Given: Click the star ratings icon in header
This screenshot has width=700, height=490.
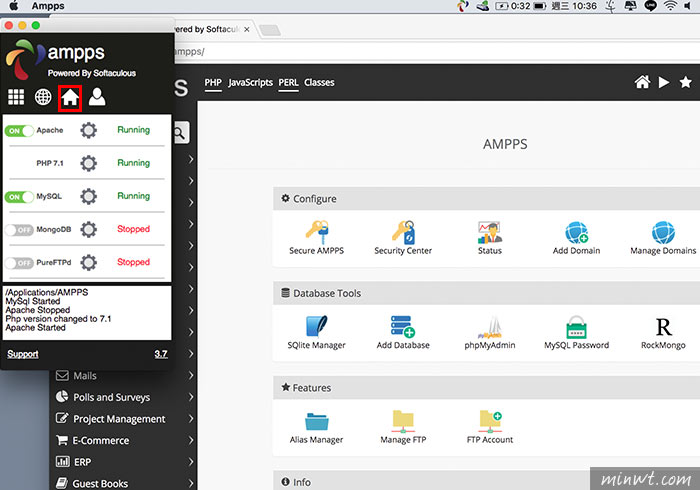Looking at the screenshot, I should 686,82.
